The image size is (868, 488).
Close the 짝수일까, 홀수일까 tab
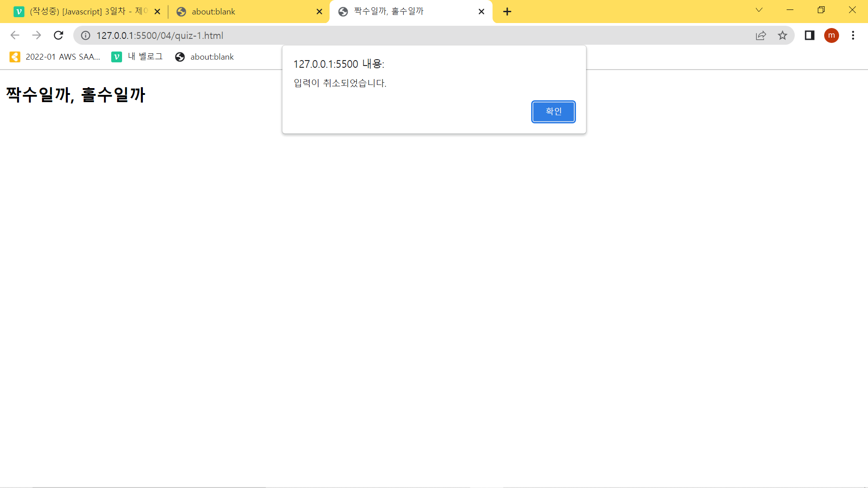pyautogui.click(x=481, y=12)
